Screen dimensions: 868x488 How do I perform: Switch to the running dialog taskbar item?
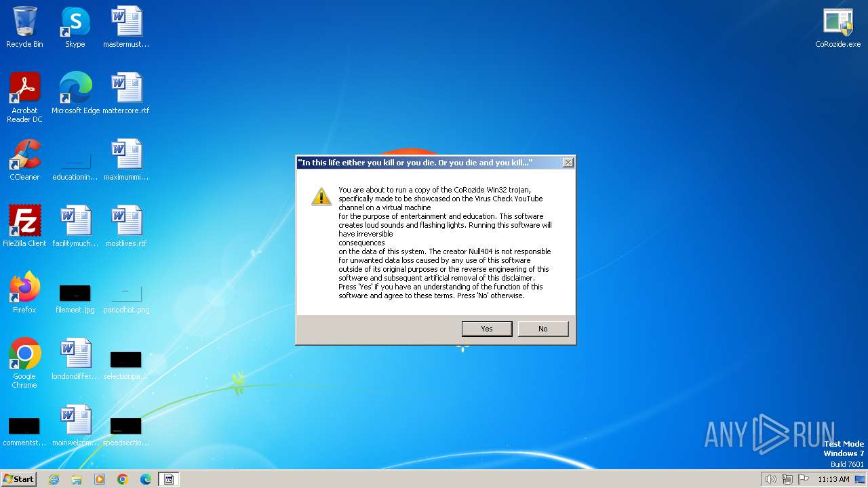point(169,479)
